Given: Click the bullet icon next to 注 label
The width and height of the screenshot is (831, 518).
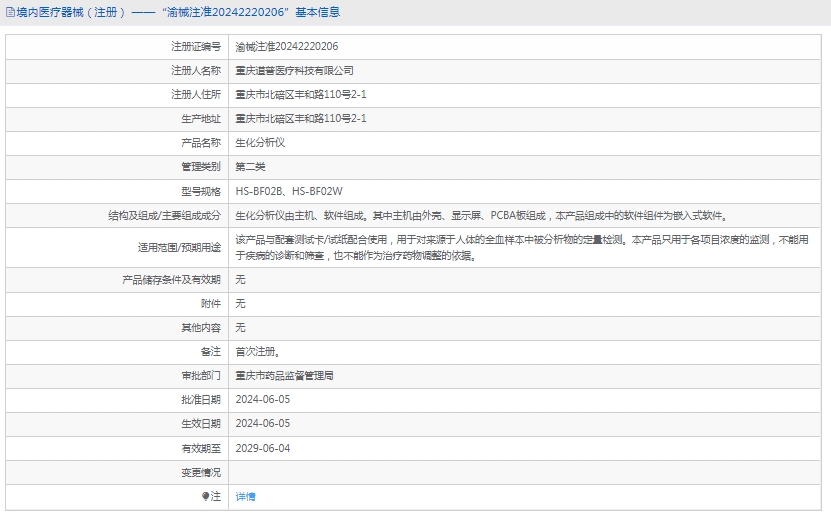Looking at the screenshot, I should (206, 496).
